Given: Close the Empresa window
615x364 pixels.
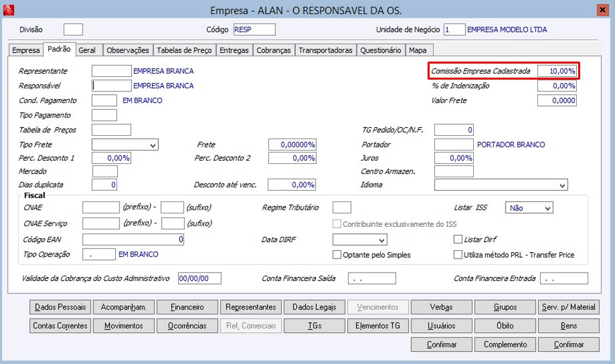Looking at the screenshot, I should (602, 10).
